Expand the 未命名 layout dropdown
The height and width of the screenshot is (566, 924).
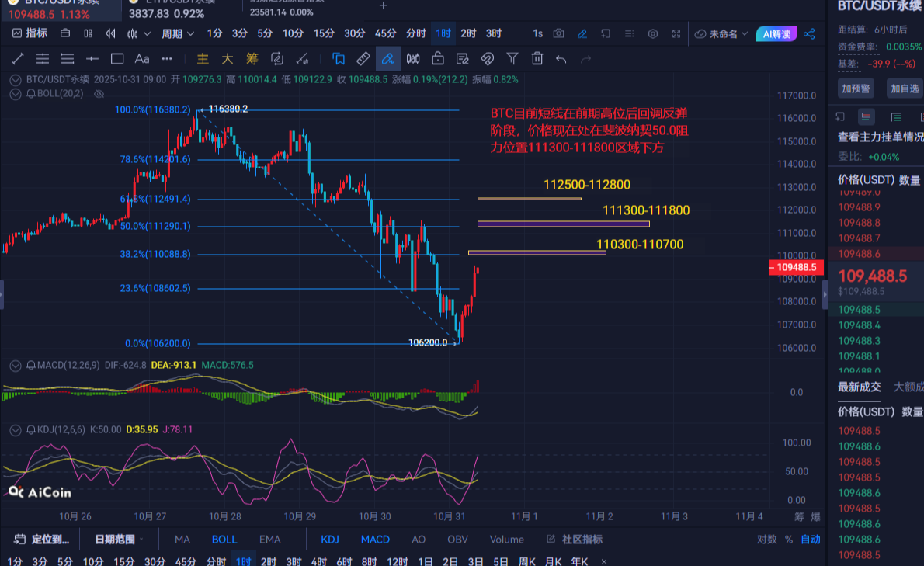click(721, 33)
